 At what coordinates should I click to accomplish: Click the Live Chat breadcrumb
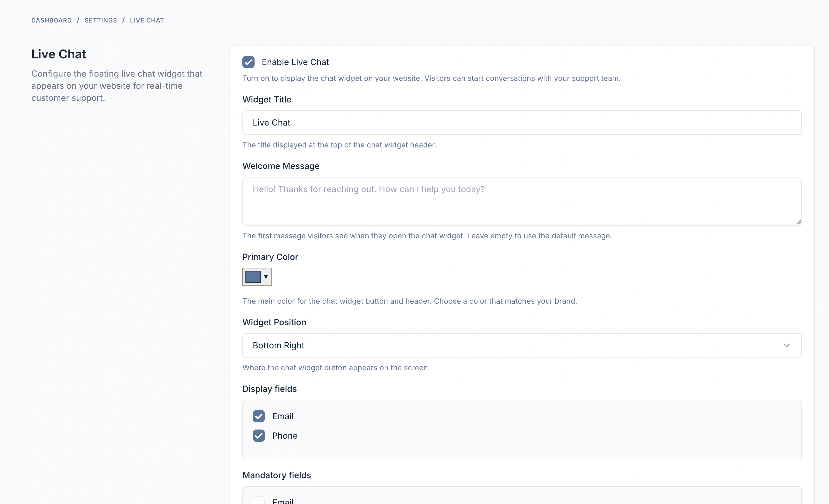click(x=147, y=20)
